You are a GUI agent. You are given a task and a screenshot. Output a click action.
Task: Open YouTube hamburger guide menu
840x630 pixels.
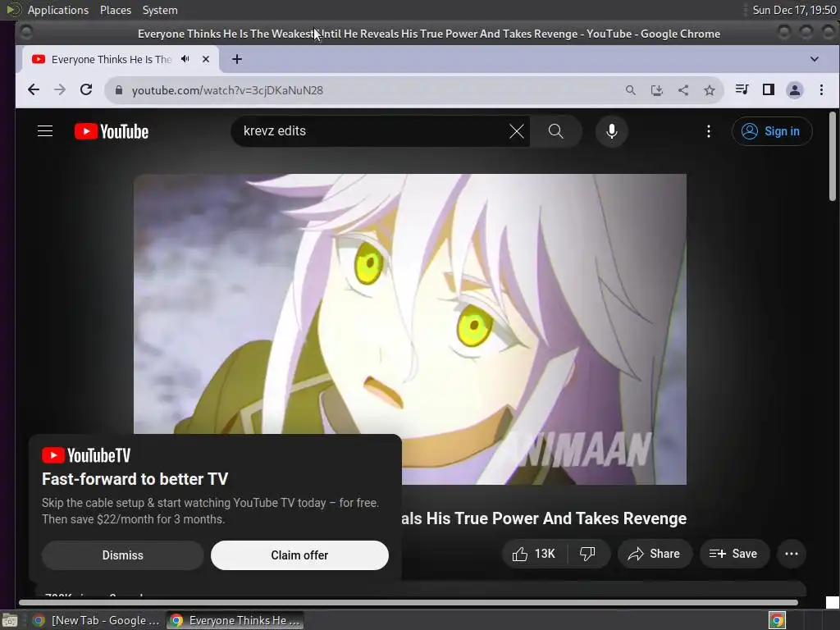click(x=45, y=131)
